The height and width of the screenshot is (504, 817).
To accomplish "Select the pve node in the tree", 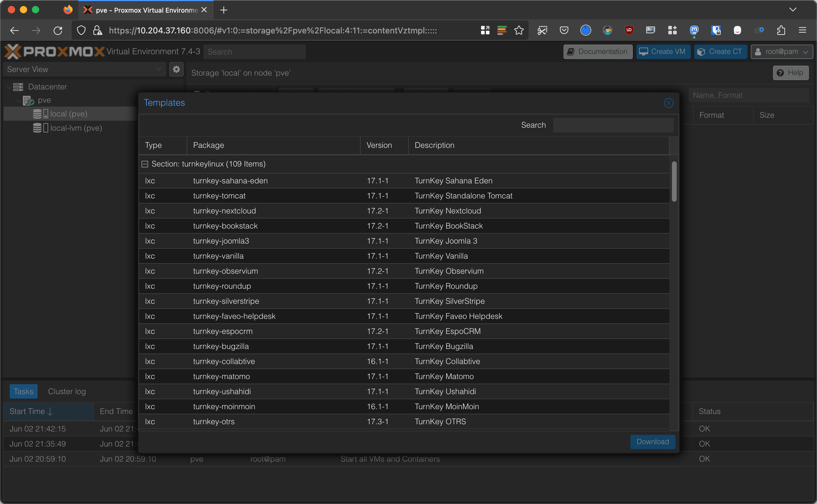I will pos(44,100).
